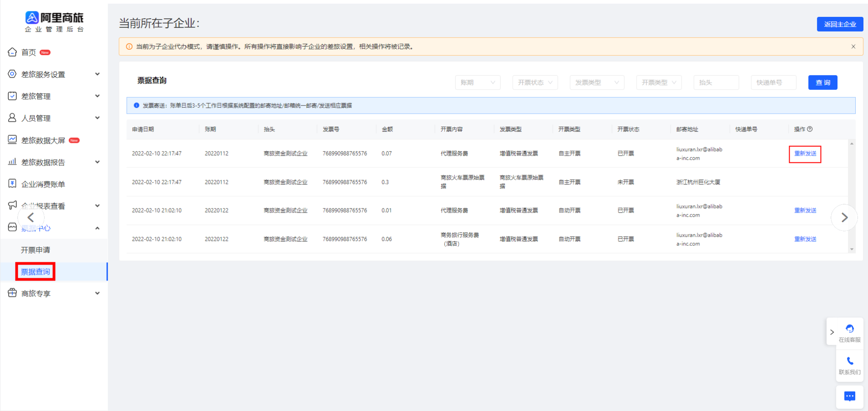
Task: Click 申请日期 column header
Action: pyautogui.click(x=143, y=129)
